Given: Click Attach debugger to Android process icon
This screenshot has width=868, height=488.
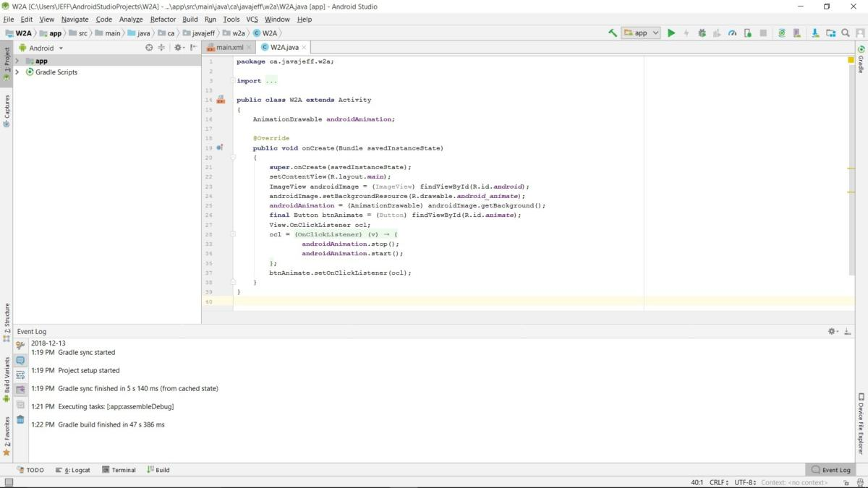Looking at the screenshot, I should click(x=747, y=33).
